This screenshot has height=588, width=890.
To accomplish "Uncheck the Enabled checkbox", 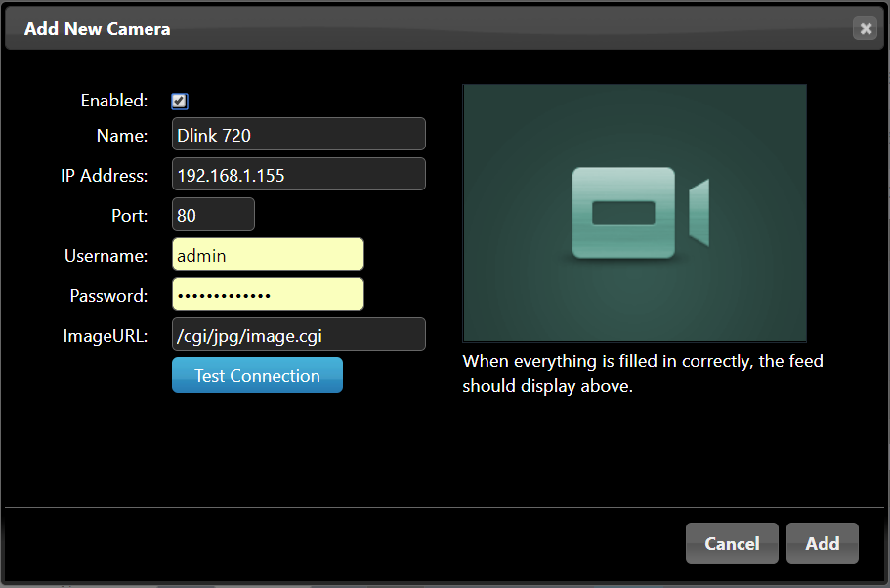I will pos(180,101).
